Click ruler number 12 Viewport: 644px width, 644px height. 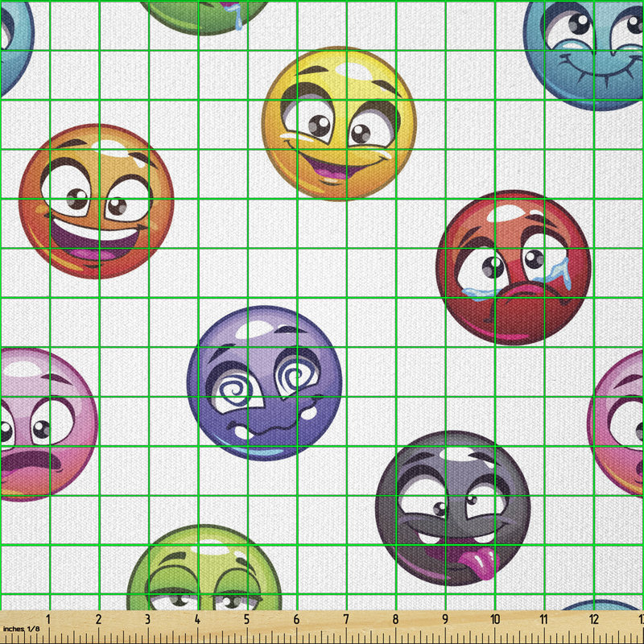[593, 619]
